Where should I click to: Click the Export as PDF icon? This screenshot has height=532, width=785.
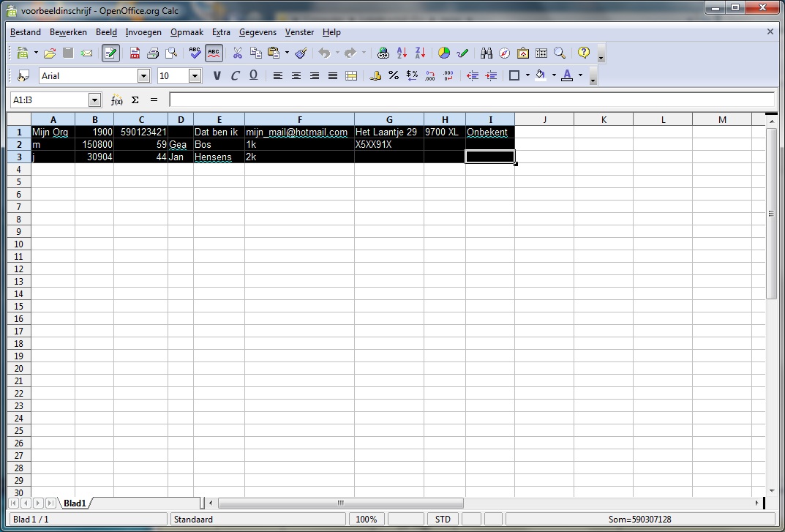pos(135,53)
